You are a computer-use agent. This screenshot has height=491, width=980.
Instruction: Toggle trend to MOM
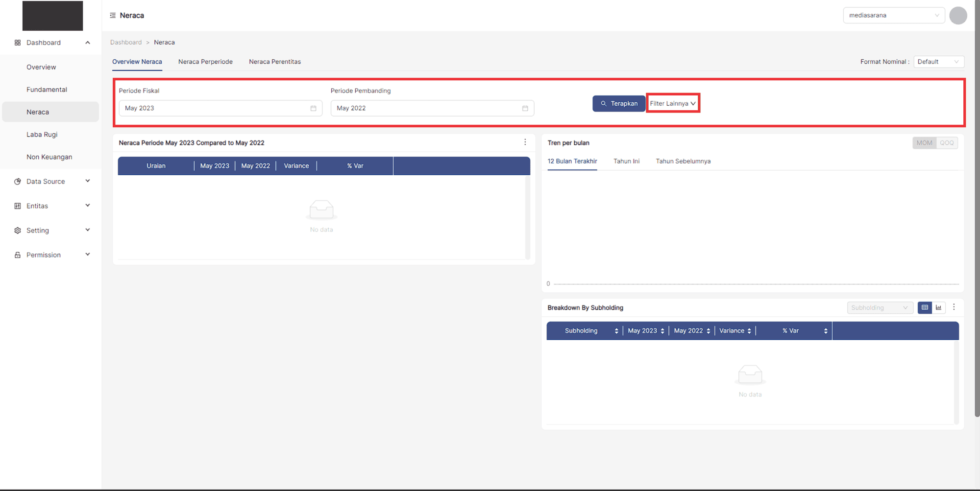tap(924, 143)
